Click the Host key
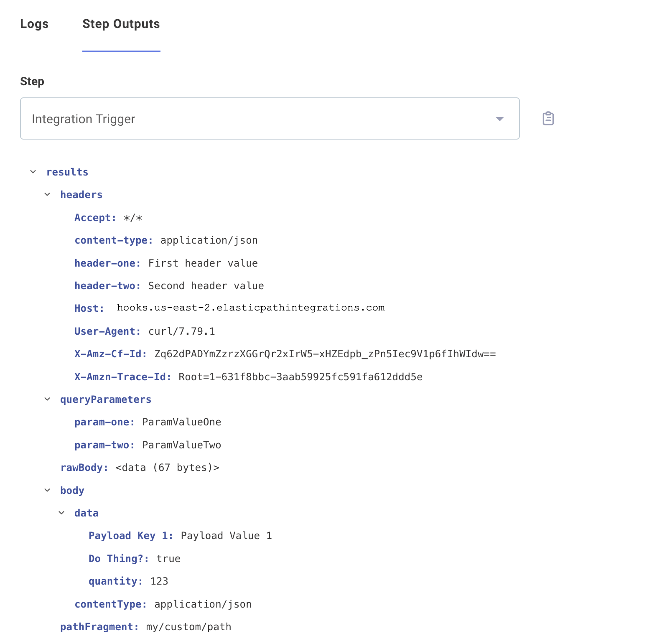672x636 pixels. click(89, 308)
